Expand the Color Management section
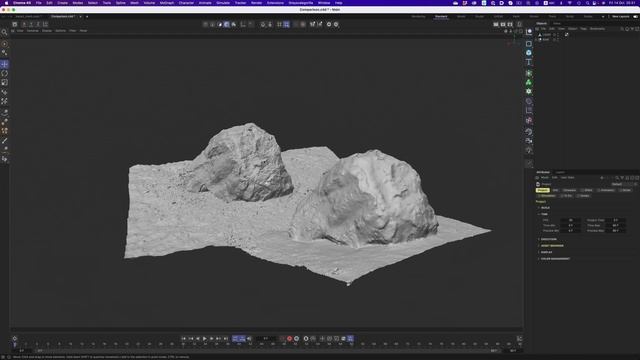The height and width of the screenshot is (360, 640). coord(555,259)
